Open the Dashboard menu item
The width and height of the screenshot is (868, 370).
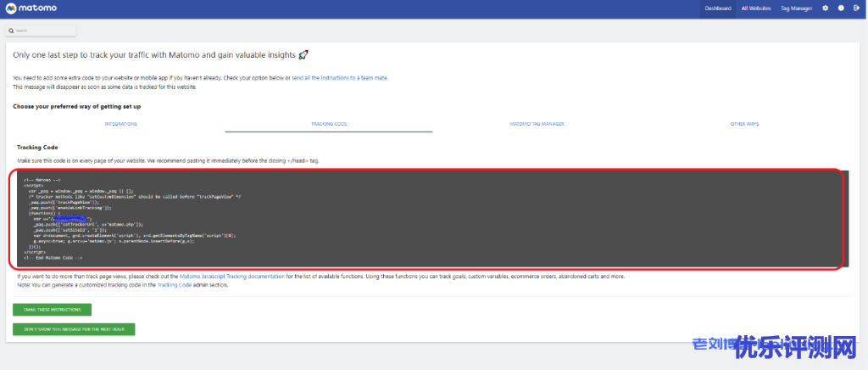tap(716, 8)
